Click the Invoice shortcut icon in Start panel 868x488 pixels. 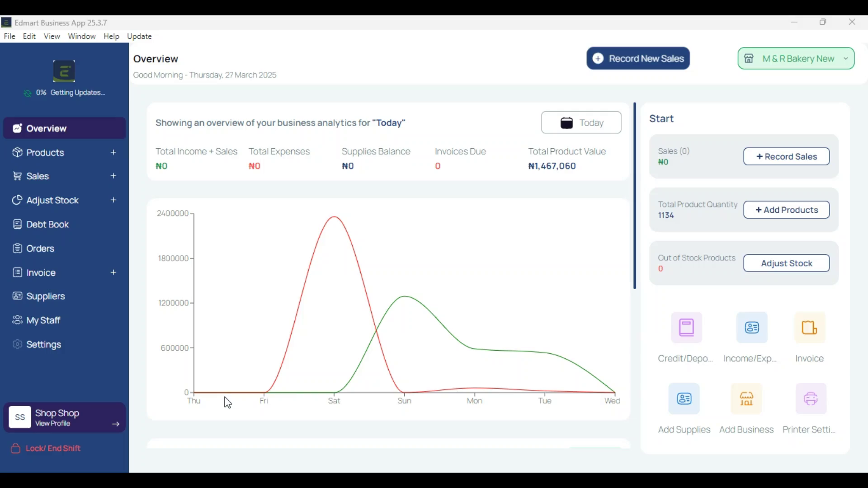(x=810, y=328)
